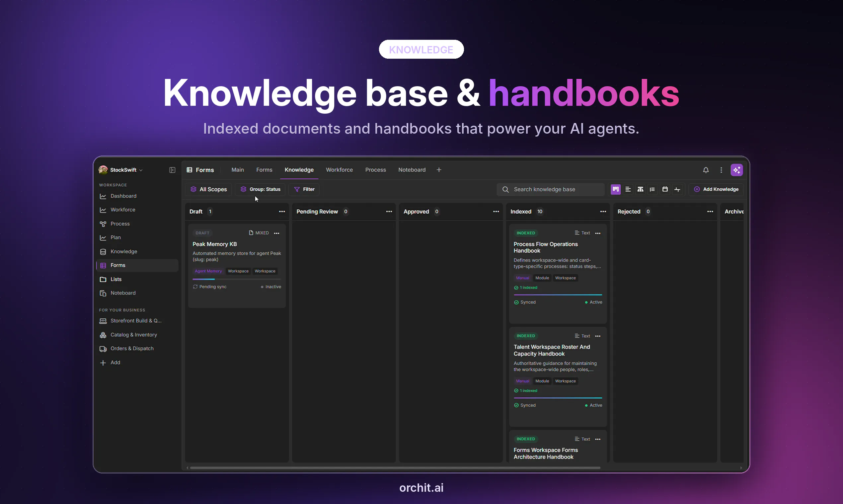Screen dimensions: 843x504
Task: Open Knowledge in the sidebar
Action: point(137,251)
